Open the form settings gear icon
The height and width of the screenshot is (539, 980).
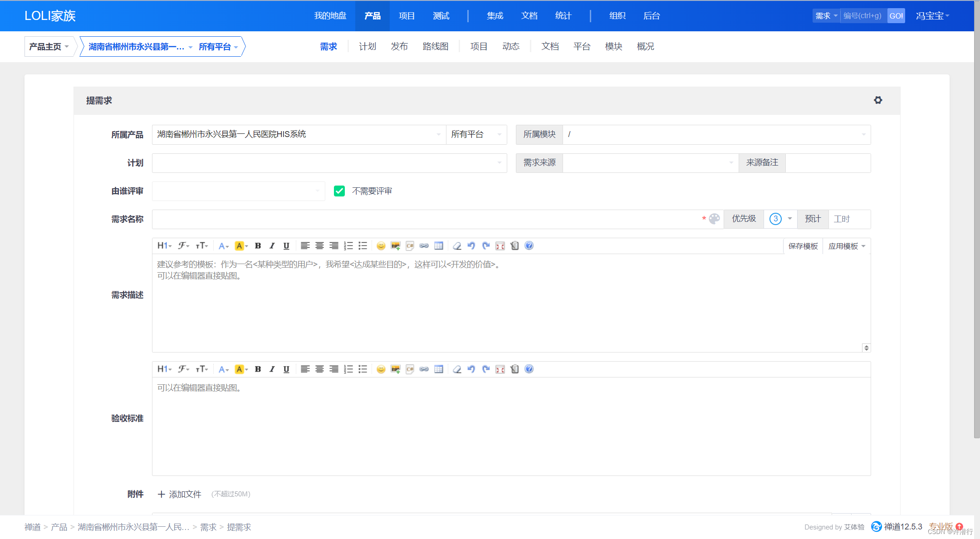pyautogui.click(x=878, y=100)
